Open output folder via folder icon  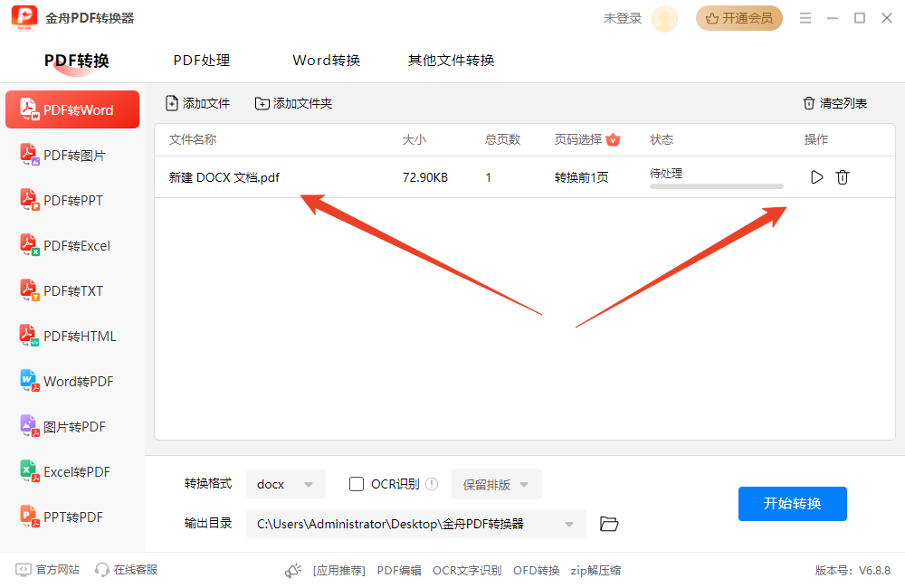pyautogui.click(x=609, y=524)
